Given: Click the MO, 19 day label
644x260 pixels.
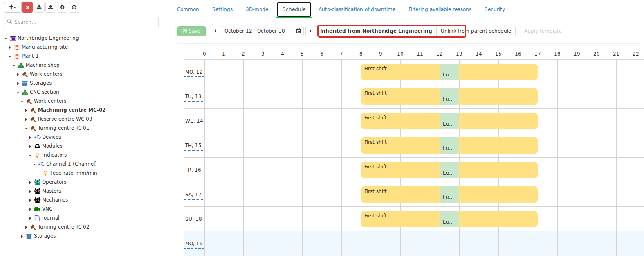Looking at the screenshot, I should (194, 244).
